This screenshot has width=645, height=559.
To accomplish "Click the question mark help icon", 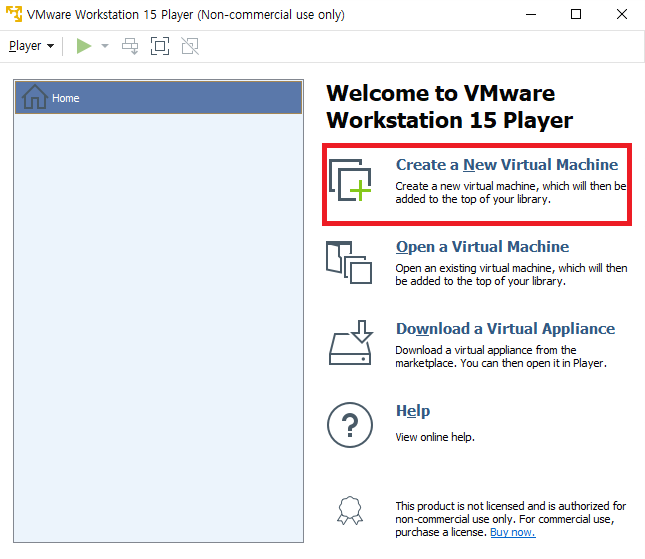I will pyautogui.click(x=350, y=425).
